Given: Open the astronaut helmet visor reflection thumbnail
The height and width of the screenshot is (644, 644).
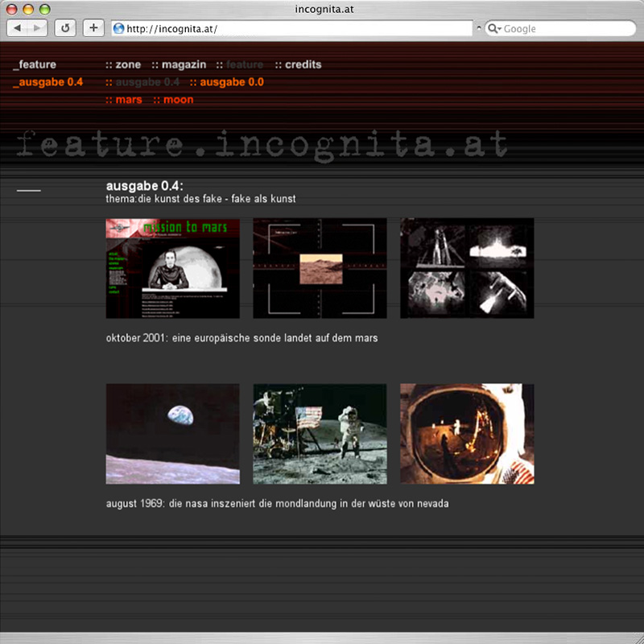Looking at the screenshot, I should (x=468, y=434).
